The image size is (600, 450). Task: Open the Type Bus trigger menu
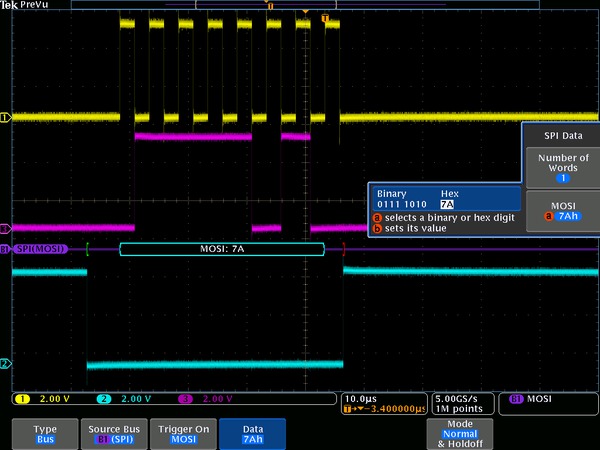tap(45, 433)
